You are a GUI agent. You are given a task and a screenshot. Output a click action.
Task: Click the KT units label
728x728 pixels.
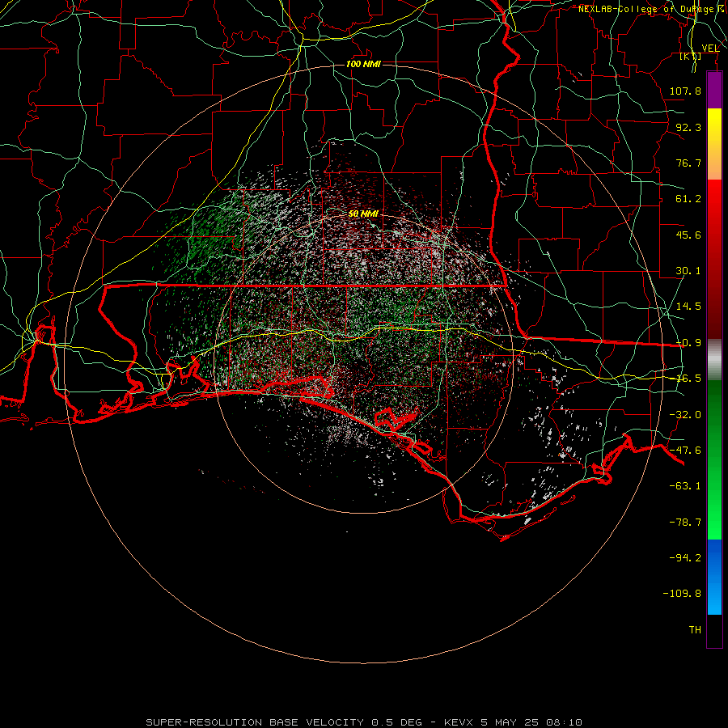click(x=691, y=56)
